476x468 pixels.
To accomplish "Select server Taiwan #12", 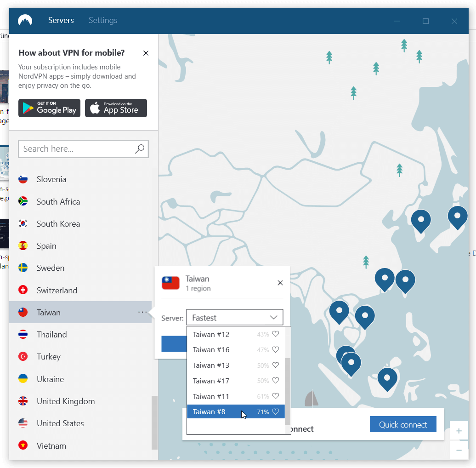I will (x=236, y=334).
